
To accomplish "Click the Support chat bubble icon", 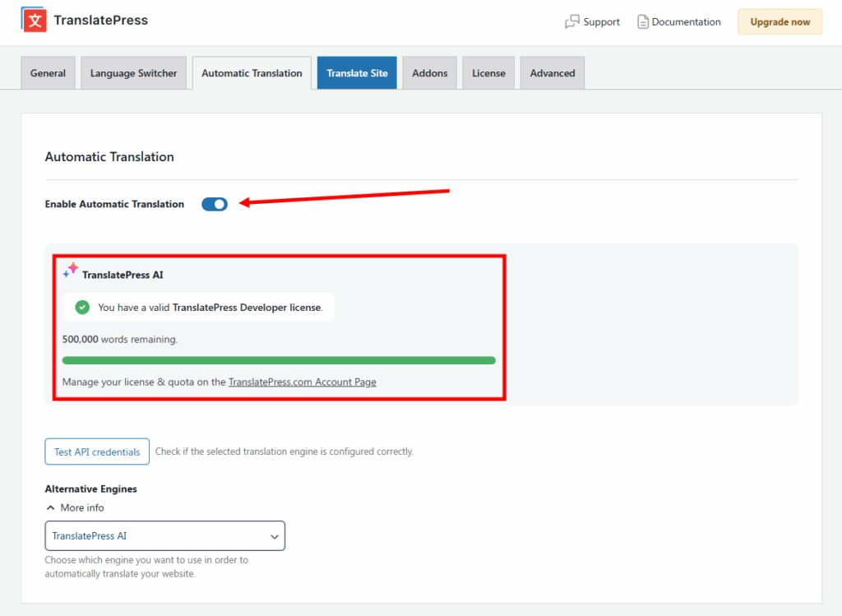I will click(572, 22).
